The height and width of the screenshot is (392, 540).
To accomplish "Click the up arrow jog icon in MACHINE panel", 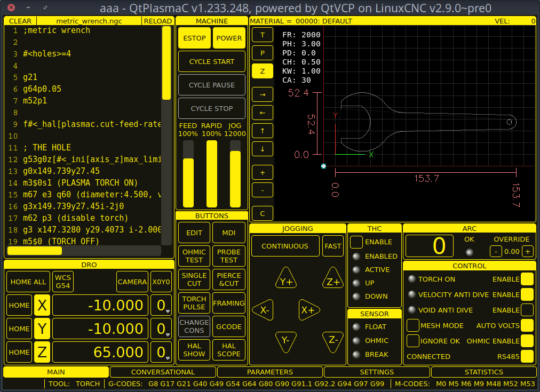I will pyautogui.click(x=262, y=131).
